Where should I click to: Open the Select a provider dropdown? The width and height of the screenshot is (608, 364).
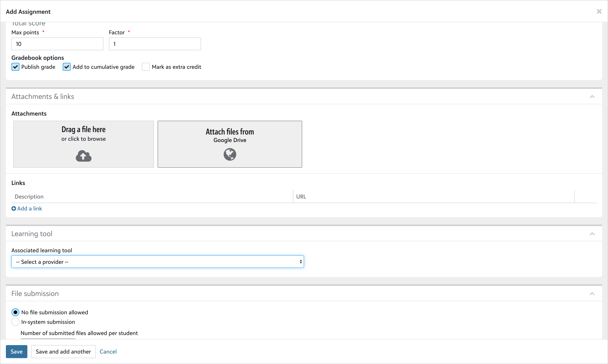pyautogui.click(x=158, y=262)
